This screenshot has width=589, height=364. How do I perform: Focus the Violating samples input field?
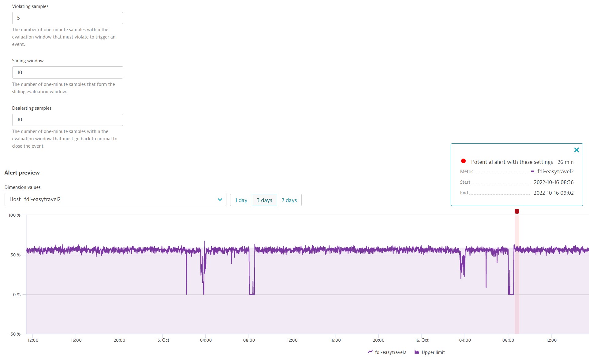pyautogui.click(x=67, y=18)
